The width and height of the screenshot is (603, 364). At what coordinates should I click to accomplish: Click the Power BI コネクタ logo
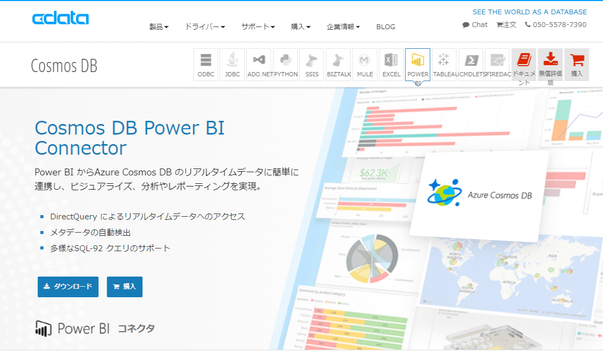pyautogui.click(x=95, y=329)
